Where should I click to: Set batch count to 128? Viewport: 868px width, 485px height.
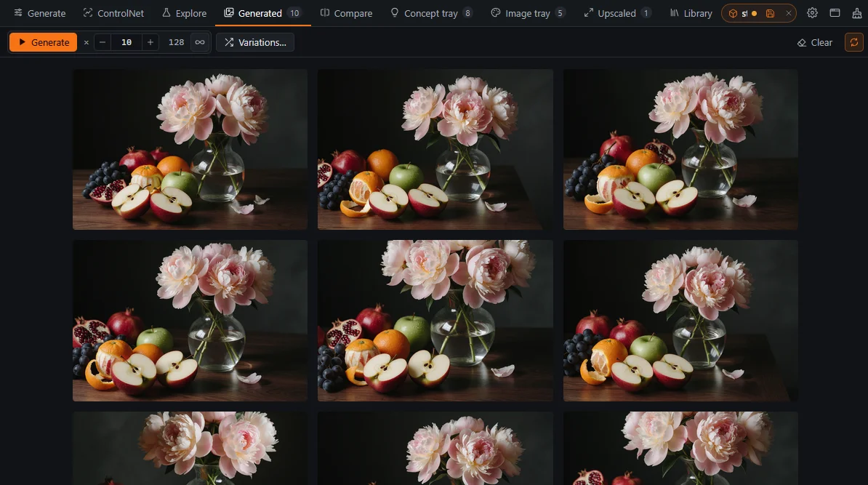(x=176, y=42)
